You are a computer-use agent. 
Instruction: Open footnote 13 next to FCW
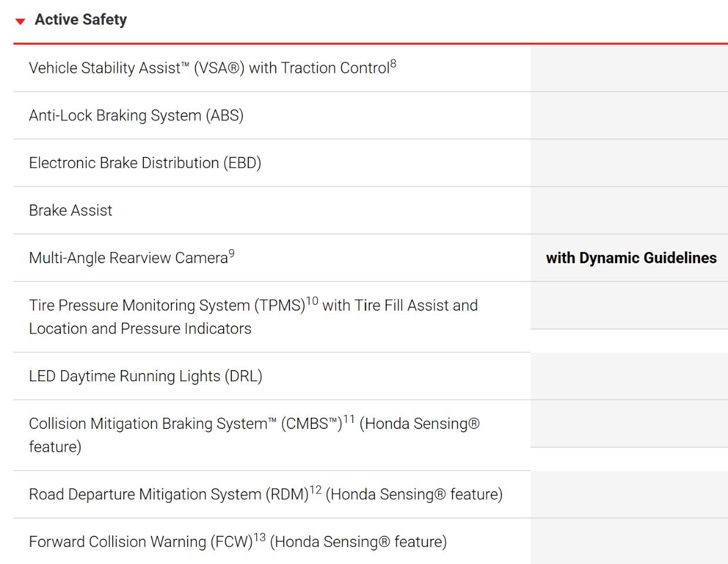[259, 538]
